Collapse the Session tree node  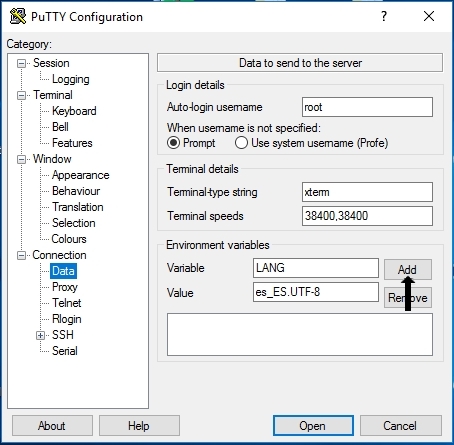pos(21,63)
